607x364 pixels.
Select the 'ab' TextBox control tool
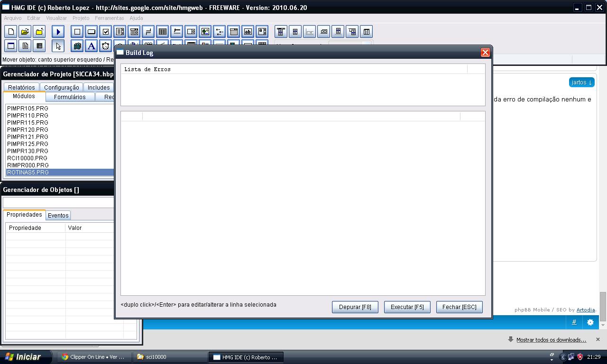pyautogui.click(x=248, y=32)
